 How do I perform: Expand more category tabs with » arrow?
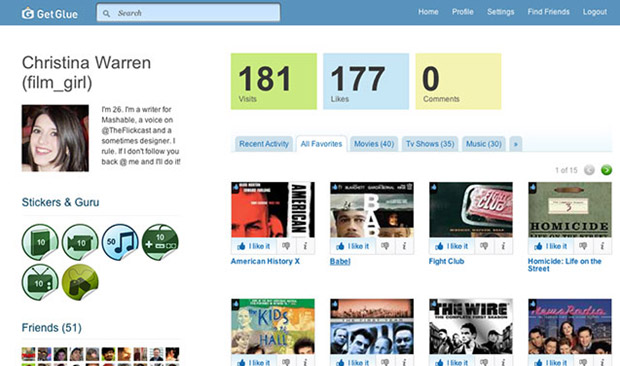pos(516,144)
